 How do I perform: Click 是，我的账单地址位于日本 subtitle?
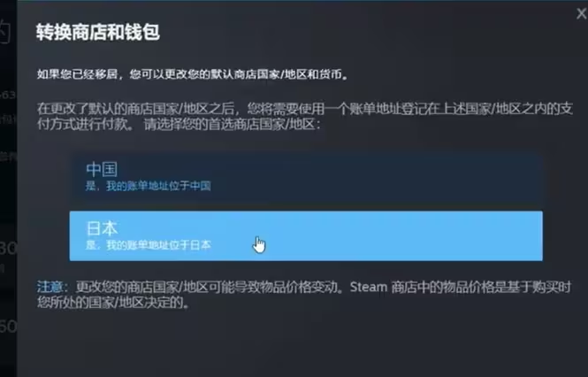pyautogui.click(x=149, y=245)
